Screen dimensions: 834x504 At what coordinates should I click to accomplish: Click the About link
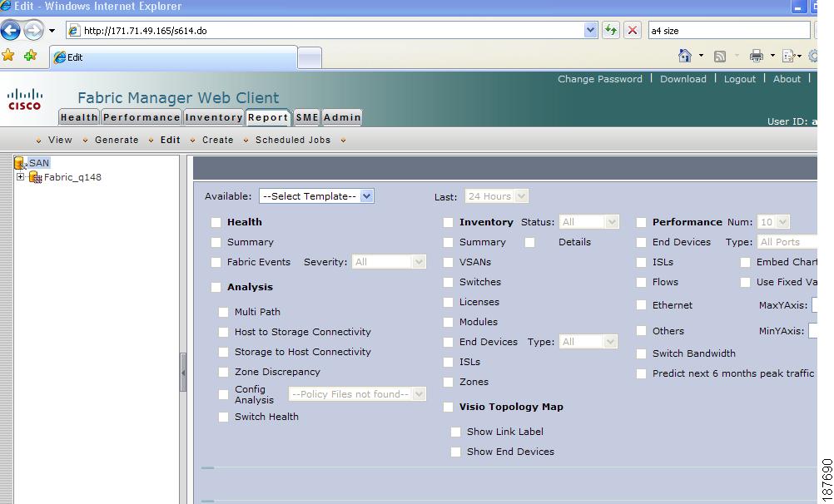click(x=787, y=79)
